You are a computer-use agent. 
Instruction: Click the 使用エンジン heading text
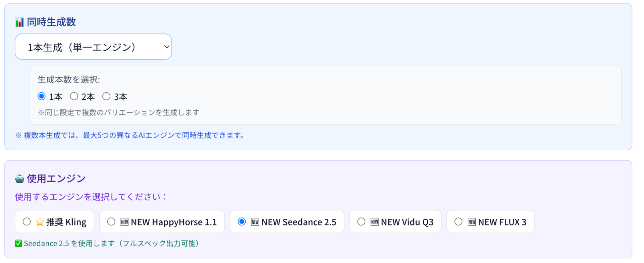[56, 178]
